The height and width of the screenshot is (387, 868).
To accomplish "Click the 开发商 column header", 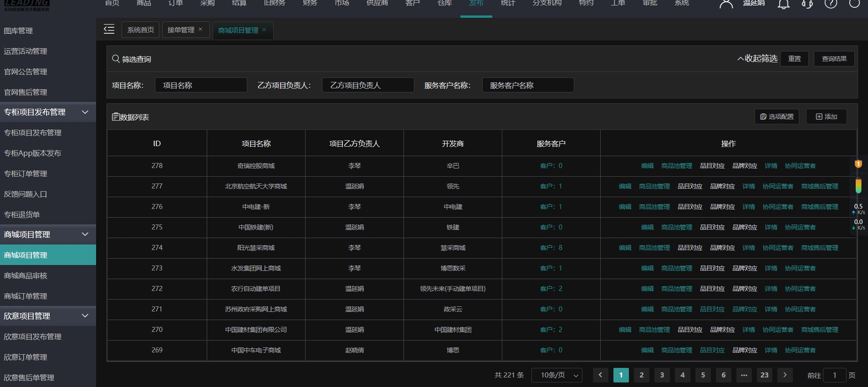I will click(453, 143).
